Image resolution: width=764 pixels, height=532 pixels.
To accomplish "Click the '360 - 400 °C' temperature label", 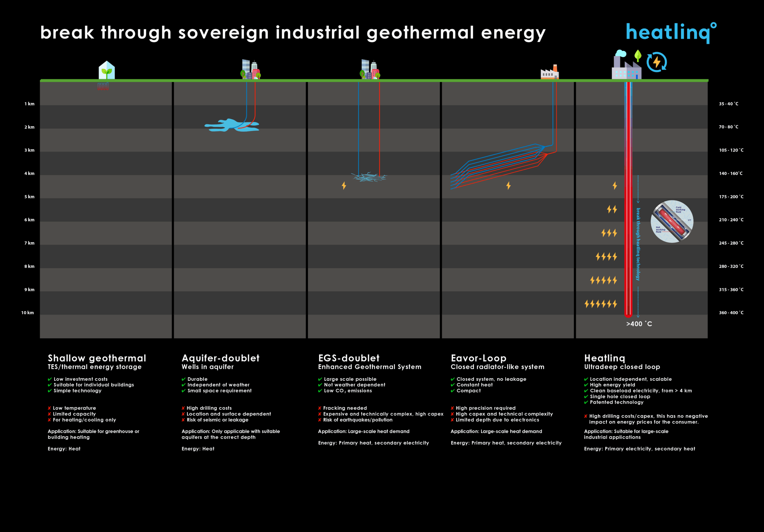I will pos(731,313).
